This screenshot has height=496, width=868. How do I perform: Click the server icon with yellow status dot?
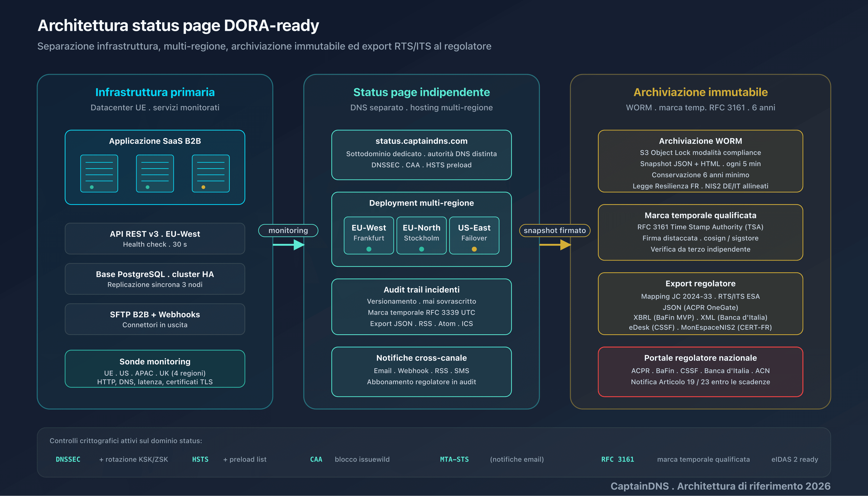210,173
